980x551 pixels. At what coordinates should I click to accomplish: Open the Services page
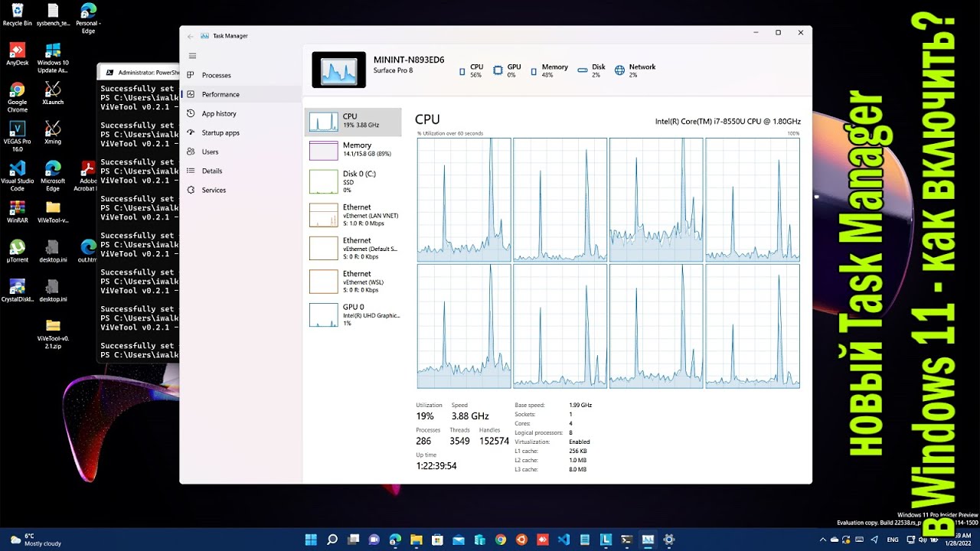242,190
